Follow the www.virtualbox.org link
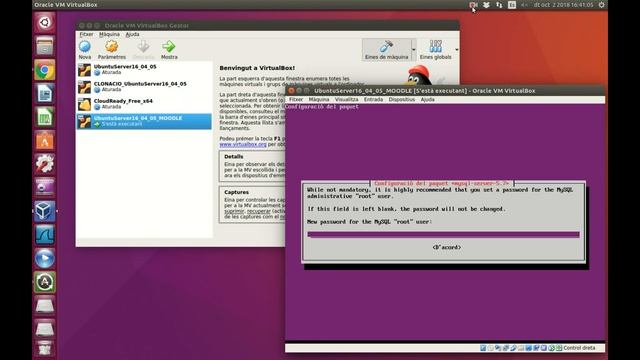This screenshot has height=360, width=640. pyautogui.click(x=243, y=144)
